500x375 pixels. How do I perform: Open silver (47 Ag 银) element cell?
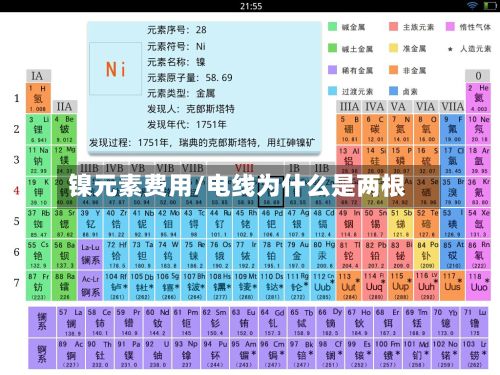(297, 223)
